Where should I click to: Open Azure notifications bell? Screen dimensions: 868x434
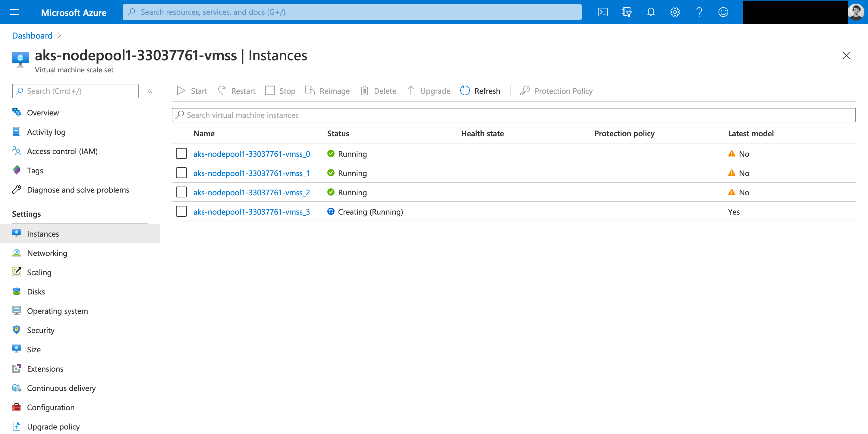point(651,12)
